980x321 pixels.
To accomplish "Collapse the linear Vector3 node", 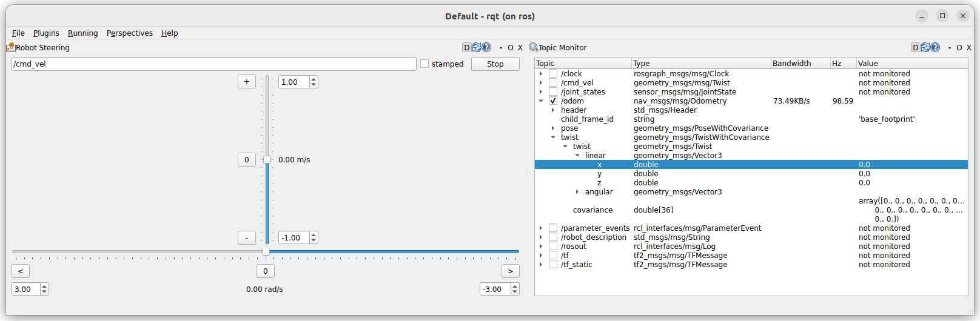I will (x=577, y=156).
